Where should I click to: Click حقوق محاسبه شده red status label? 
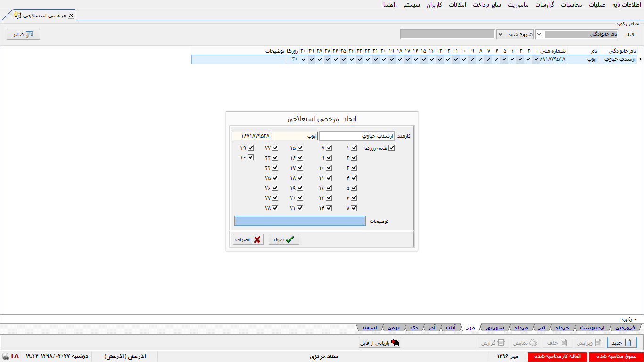click(x=616, y=356)
